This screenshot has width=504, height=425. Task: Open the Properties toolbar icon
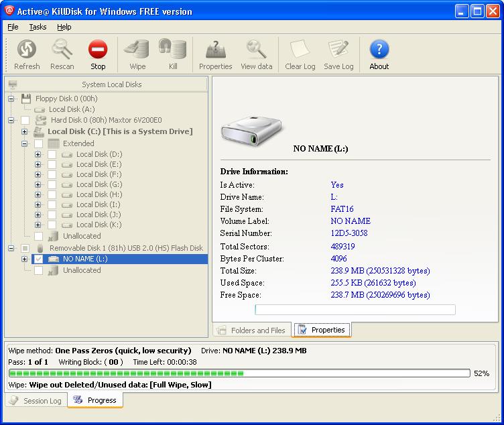(x=215, y=49)
